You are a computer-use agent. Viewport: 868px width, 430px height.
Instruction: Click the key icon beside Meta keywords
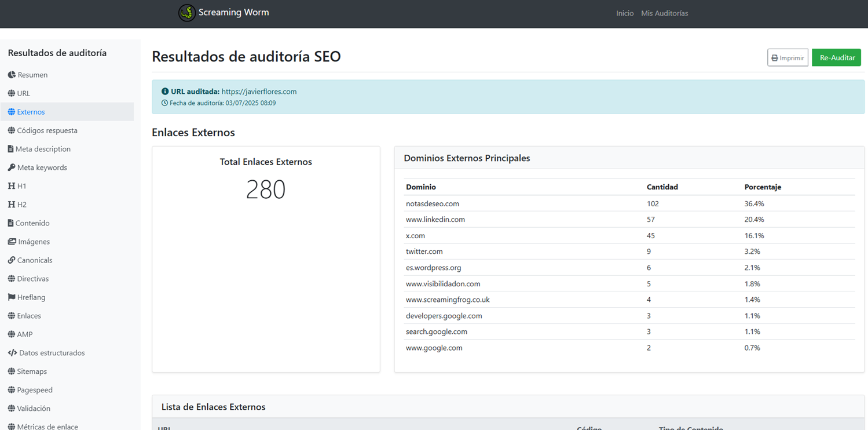click(x=12, y=167)
